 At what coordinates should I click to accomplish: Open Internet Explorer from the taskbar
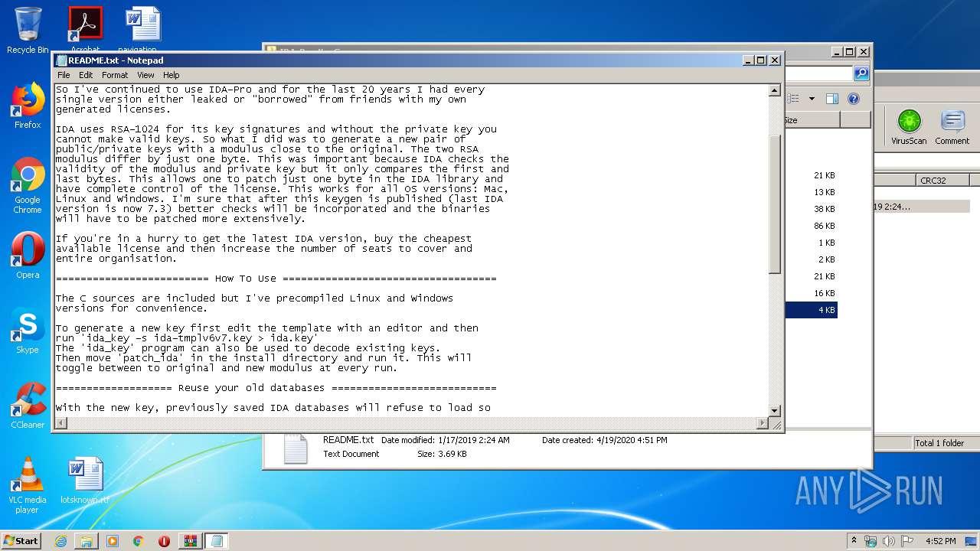point(60,541)
